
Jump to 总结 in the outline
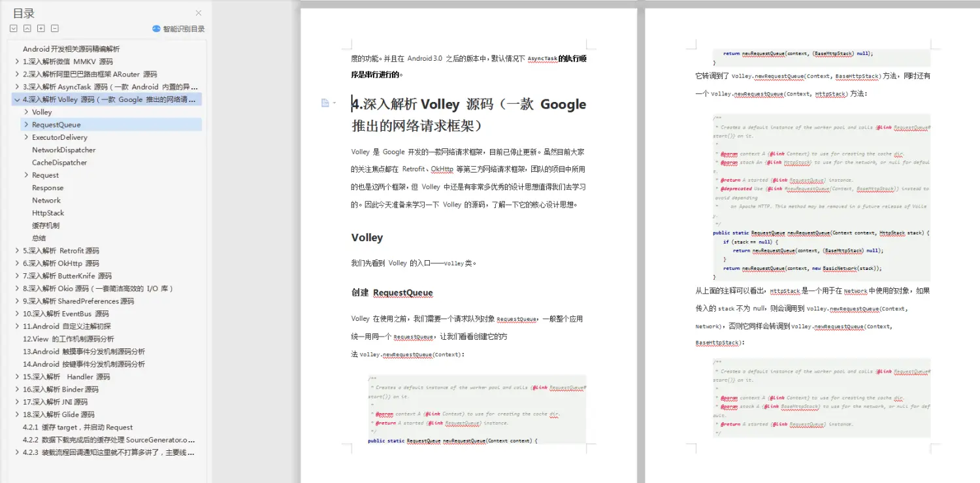pyautogui.click(x=39, y=238)
